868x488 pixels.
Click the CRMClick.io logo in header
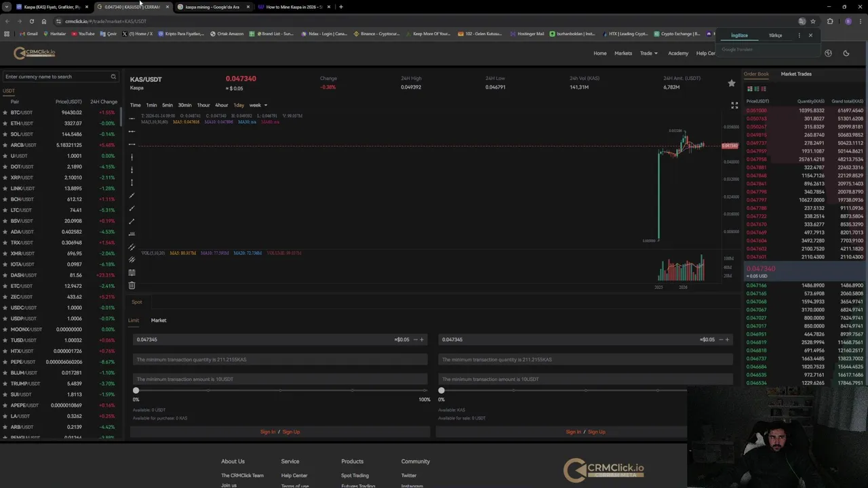(35, 53)
